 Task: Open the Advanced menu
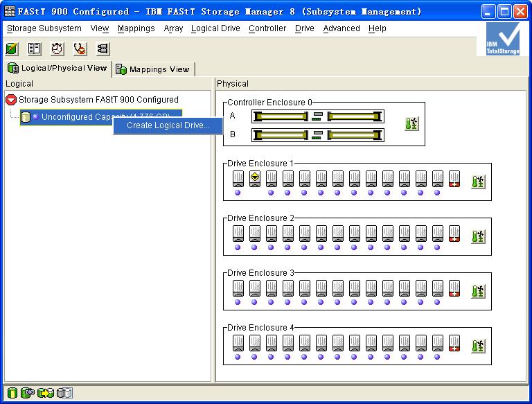(342, 28)
